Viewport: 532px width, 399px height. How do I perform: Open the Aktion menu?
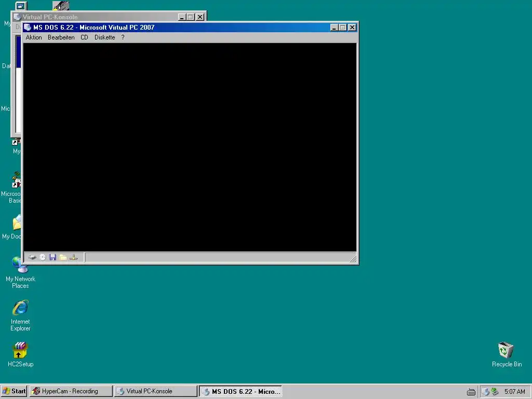(x=34, y=37)
